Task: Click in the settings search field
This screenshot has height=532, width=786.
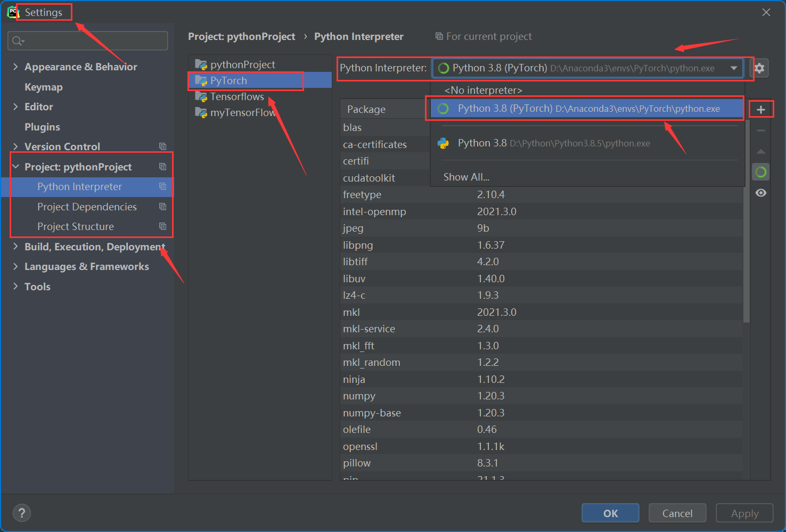Action: click(x=88, y=41)
